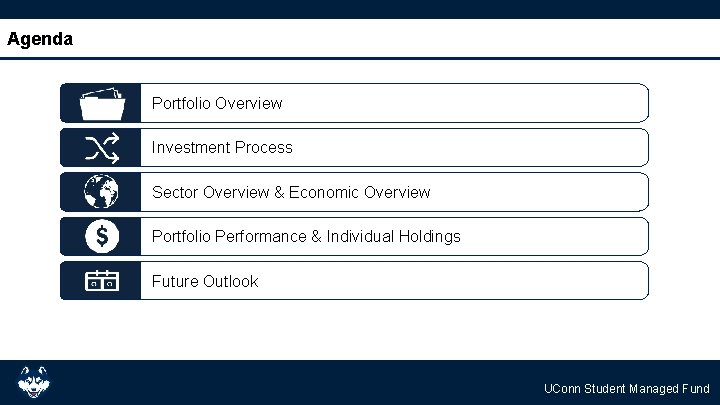
Task: Select the Investment Process agenda item
Action: coord(222,148)
